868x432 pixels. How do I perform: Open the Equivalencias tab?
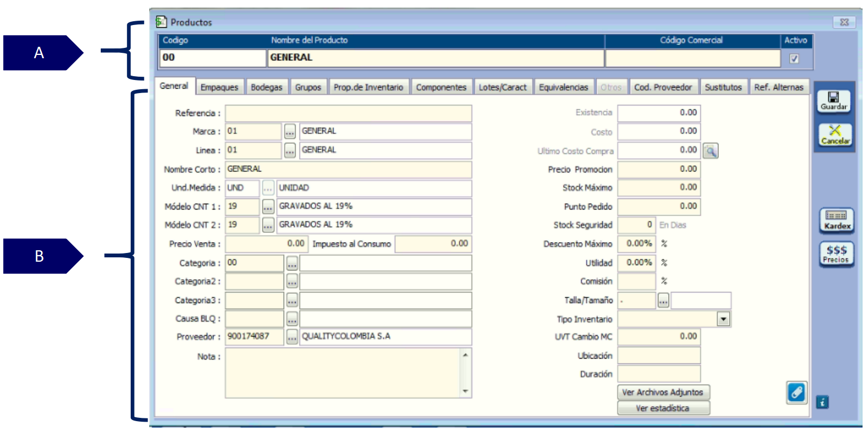[564, 87]
